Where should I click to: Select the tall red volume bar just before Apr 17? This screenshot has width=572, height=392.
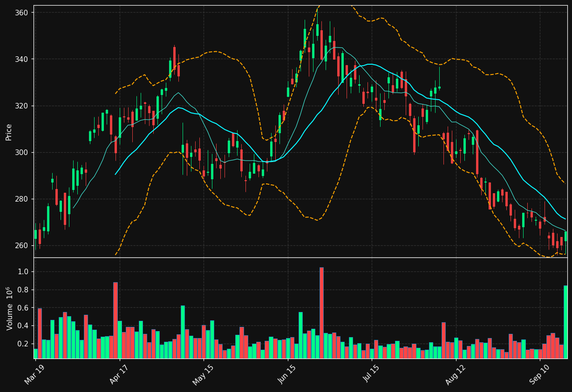pyautogui.click(x=116, y=320)
